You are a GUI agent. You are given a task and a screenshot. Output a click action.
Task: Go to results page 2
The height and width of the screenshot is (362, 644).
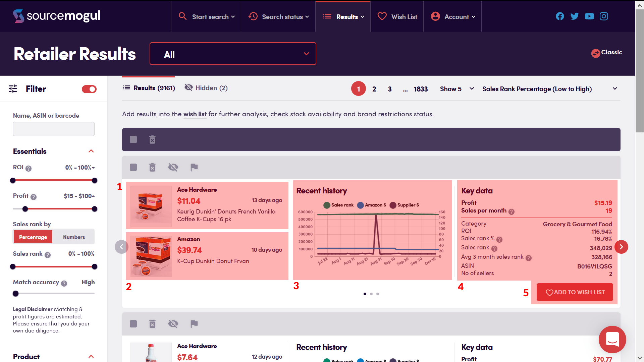[374, 89]
